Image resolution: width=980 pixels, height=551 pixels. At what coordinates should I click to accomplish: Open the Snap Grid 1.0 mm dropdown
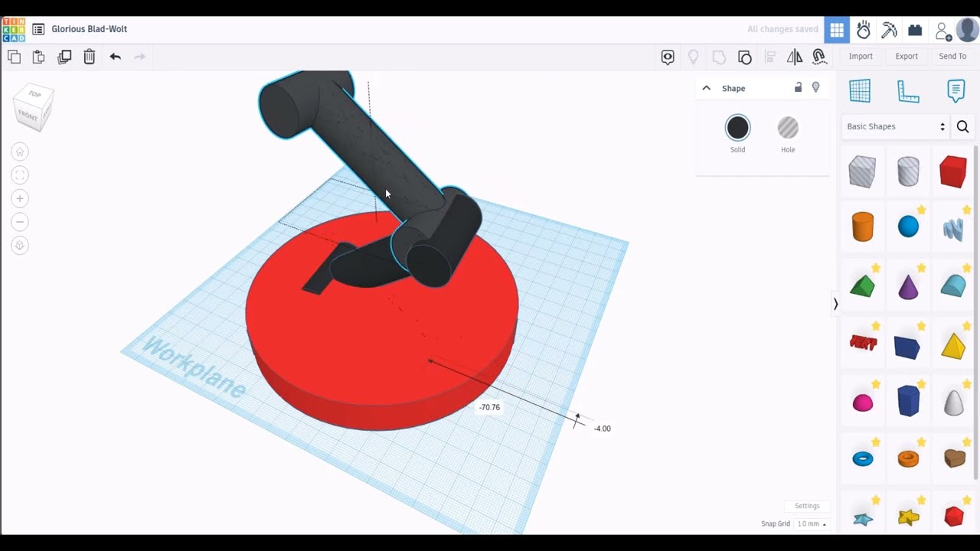pyautogui.click(x=812, y=524)
